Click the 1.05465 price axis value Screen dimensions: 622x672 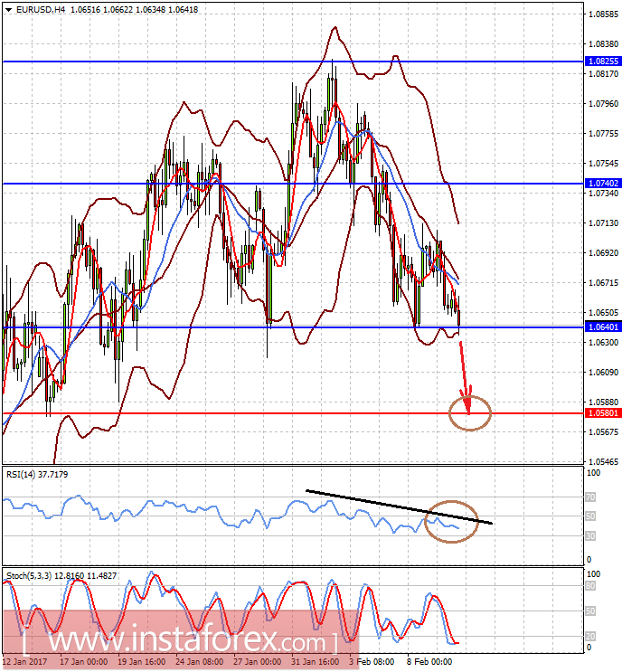click(604, 462)
